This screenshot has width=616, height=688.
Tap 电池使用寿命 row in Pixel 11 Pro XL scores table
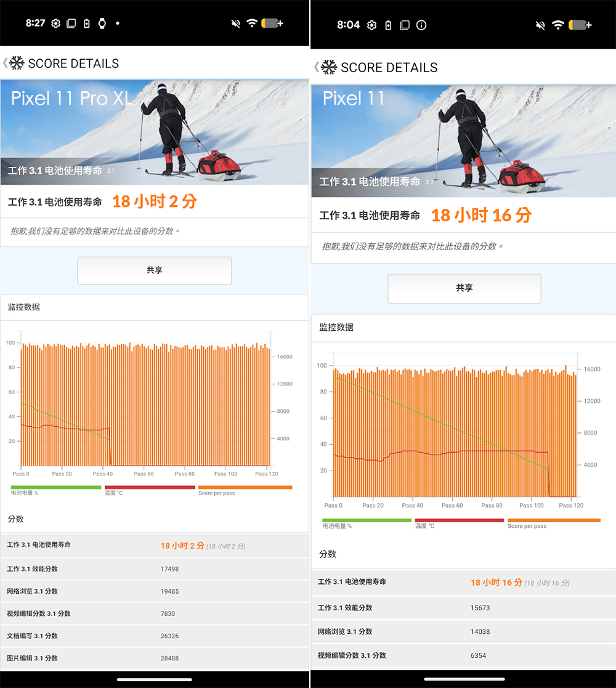pyautogui.click(x=155, y=545)
